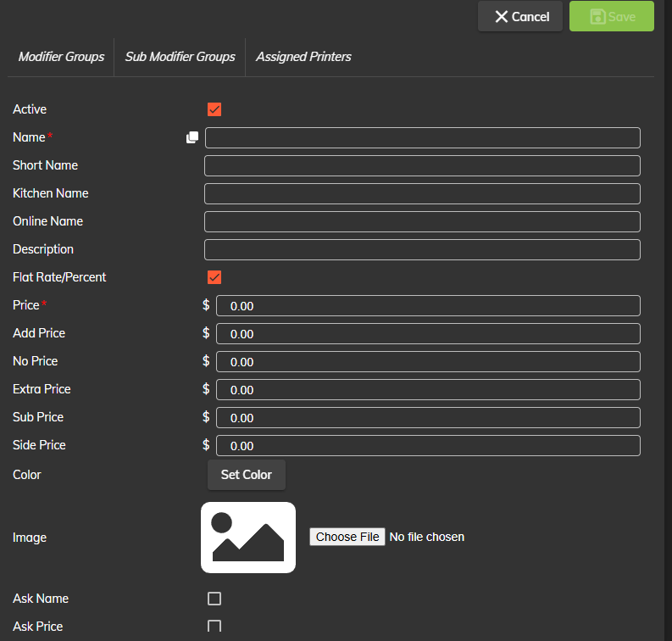Screen dimensions: 672x641
Task: Open the Assigned Printers tab
Action: [303, 57]
